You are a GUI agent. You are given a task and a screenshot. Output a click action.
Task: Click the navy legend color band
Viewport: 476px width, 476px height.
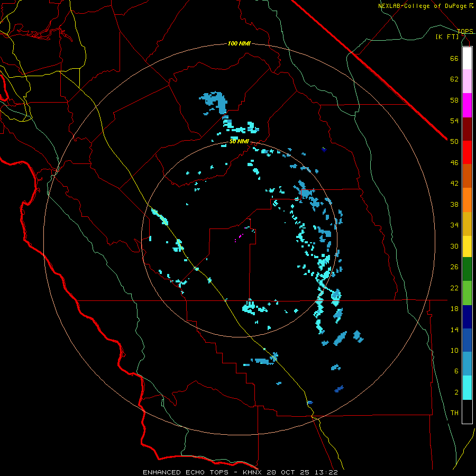467,317
